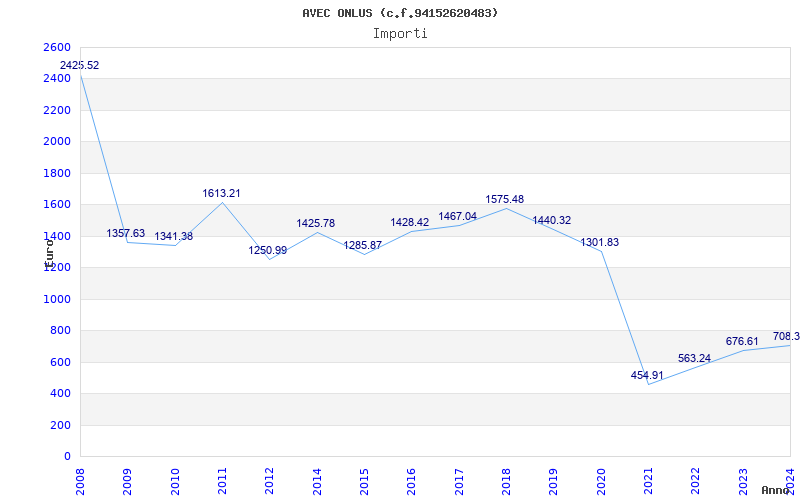Click the 0 y-axis tick label

(x=67, y=457)
